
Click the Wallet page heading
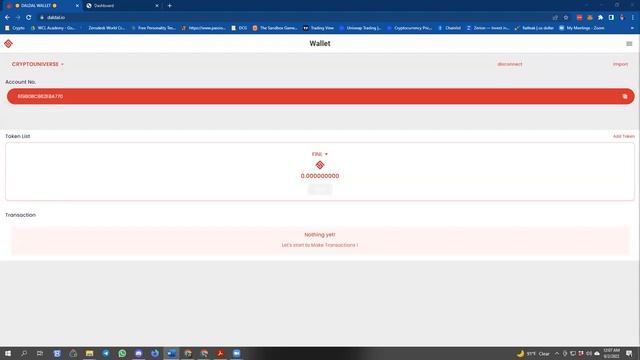click(320, 43)
